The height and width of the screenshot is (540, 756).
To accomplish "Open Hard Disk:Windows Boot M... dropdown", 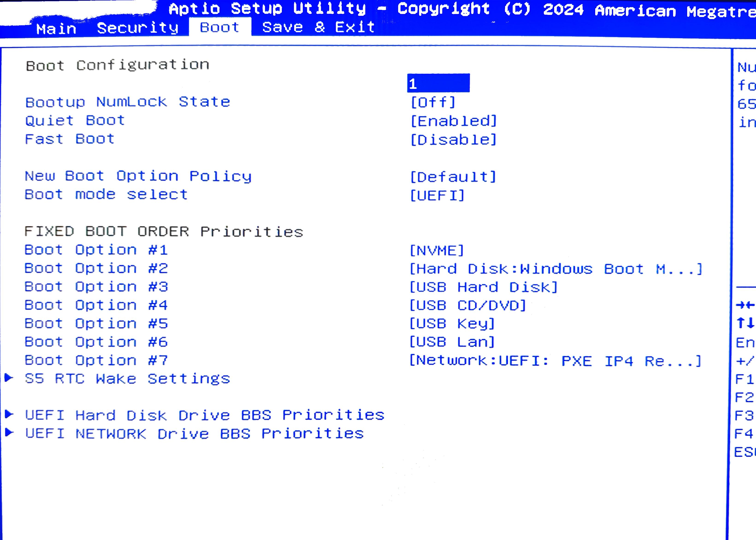I will click(x=556, y=269).
